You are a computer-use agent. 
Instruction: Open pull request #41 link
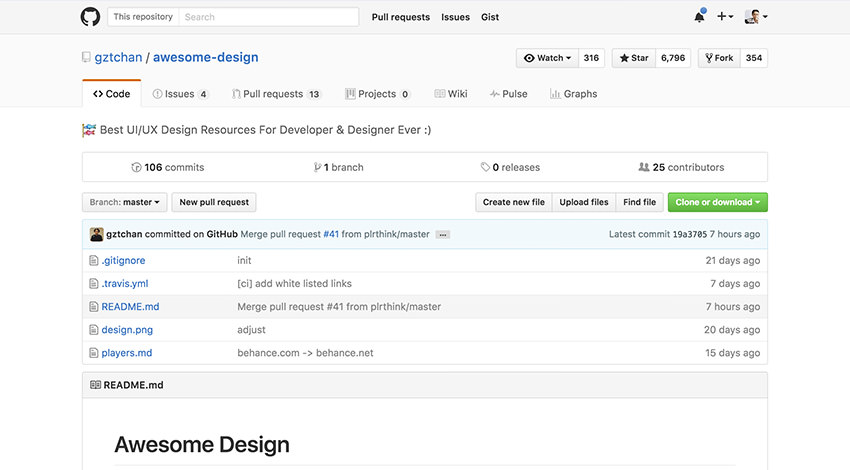[331, 234]
